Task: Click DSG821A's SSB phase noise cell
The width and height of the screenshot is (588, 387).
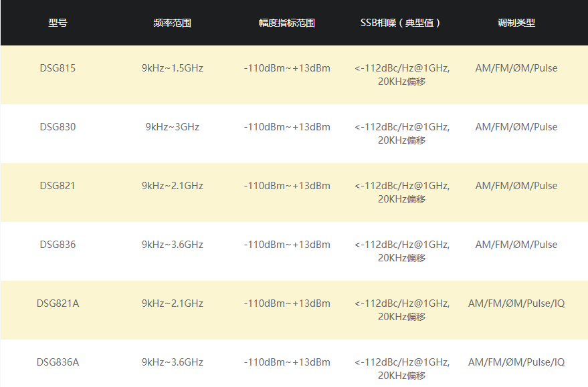Action: 401,310
